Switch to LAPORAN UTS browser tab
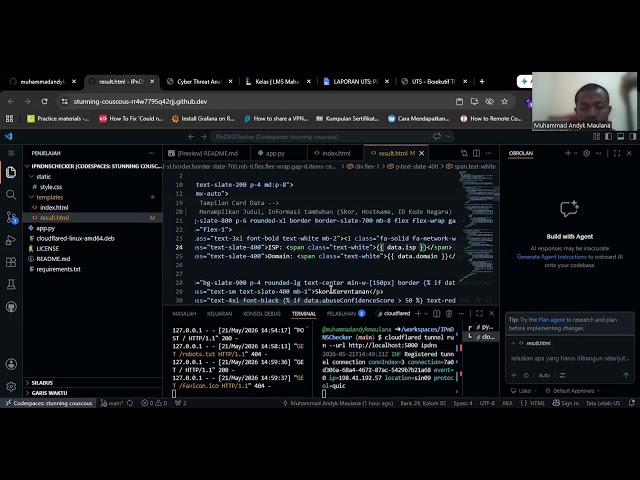Screen dimensions: 640x480 click(356, 82)
